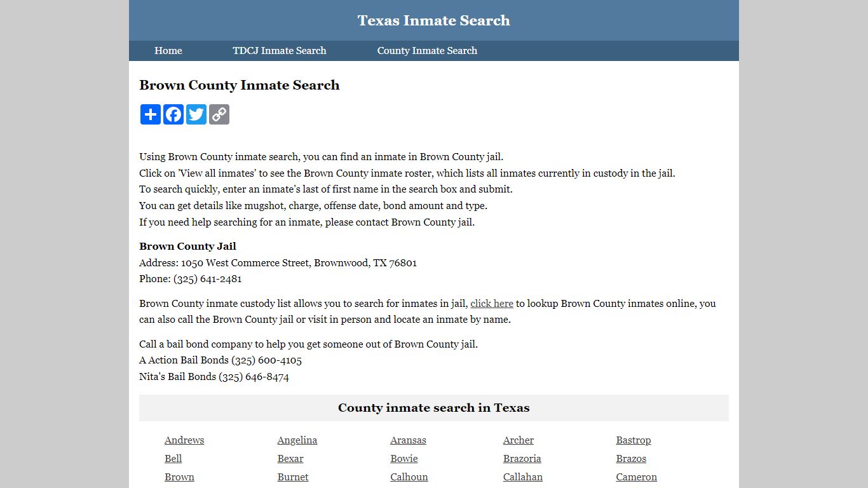Open Brazos county link
Screen dimensions: 868x488
click(631, 459)
